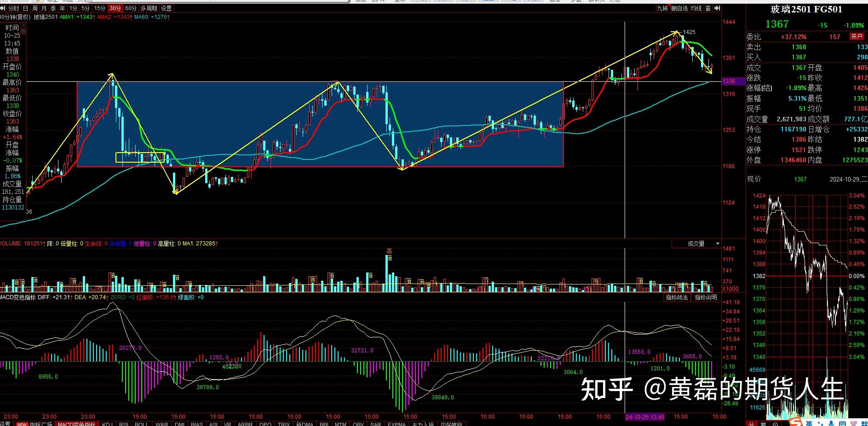Open the 多周期 multi-period selector
The image size is (868, 426).
[x=149, y=8]
